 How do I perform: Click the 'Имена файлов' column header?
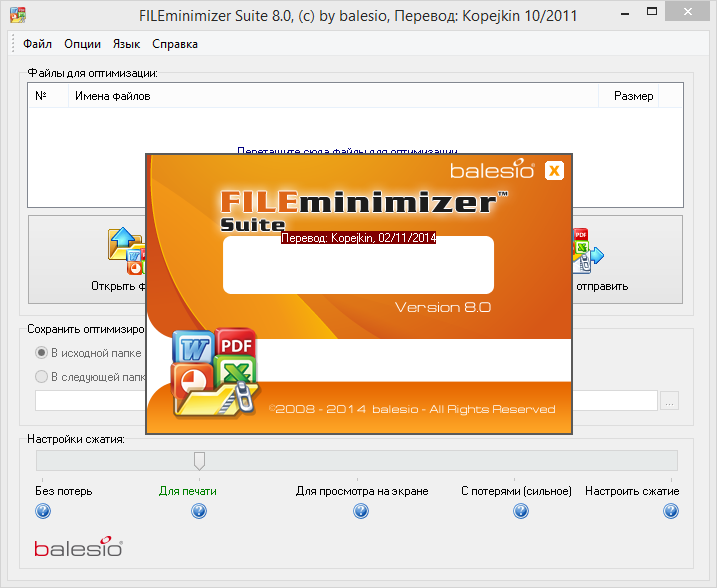point(333,96)
